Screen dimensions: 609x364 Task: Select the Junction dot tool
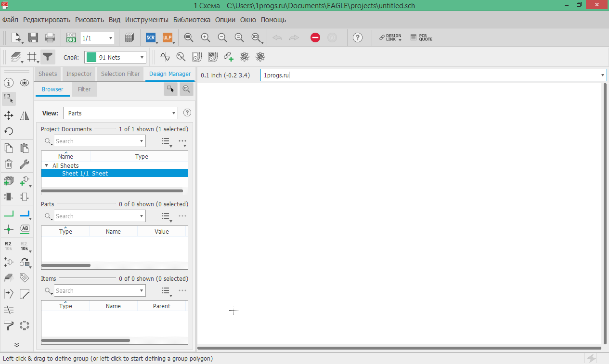pos(9,229)
